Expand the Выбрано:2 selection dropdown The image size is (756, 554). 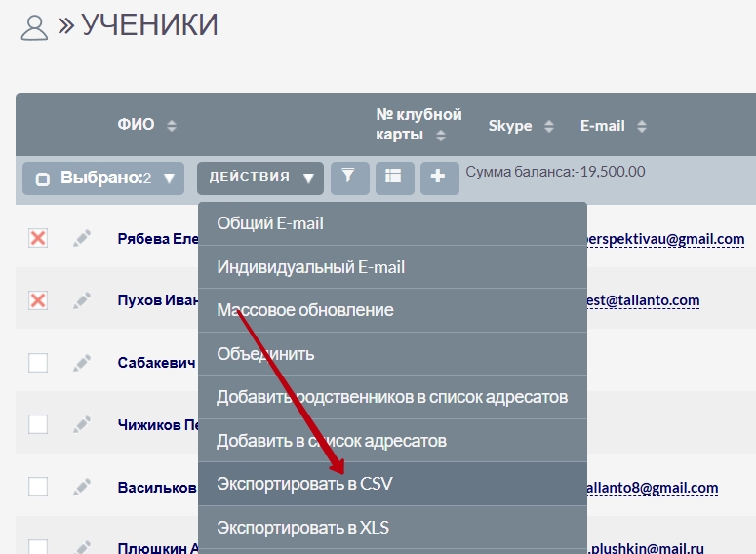[169, 178]
